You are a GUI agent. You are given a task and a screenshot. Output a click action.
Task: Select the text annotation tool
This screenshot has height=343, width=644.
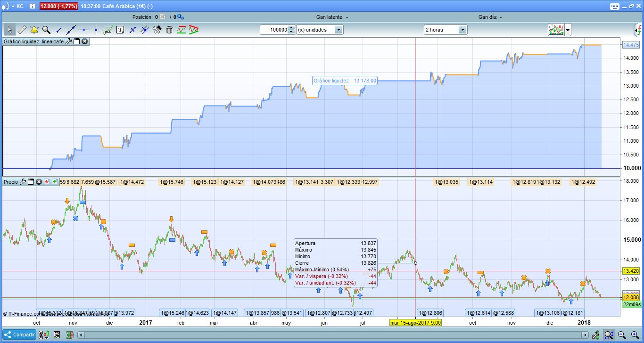120,30
